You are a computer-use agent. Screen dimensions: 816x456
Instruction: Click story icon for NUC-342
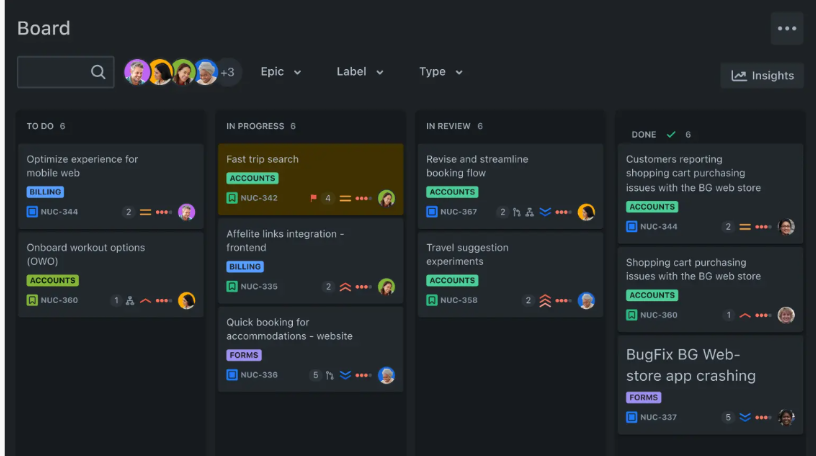(x=232, y=198)
